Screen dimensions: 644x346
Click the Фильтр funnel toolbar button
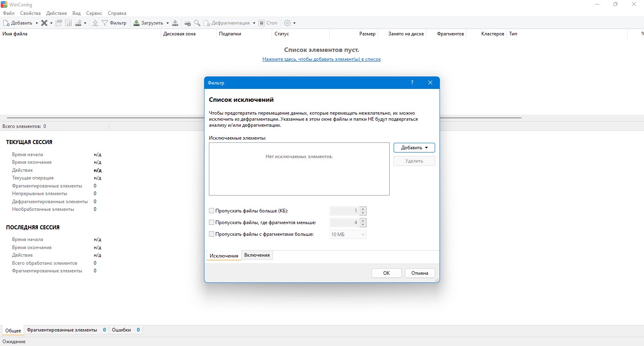point(114,23)
